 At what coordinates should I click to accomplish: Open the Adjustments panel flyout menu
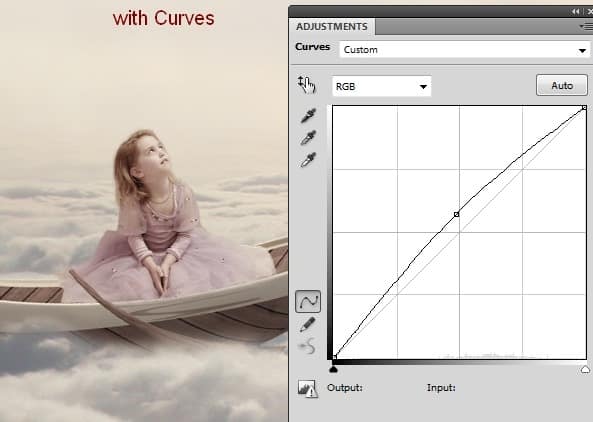pos(586,26)
